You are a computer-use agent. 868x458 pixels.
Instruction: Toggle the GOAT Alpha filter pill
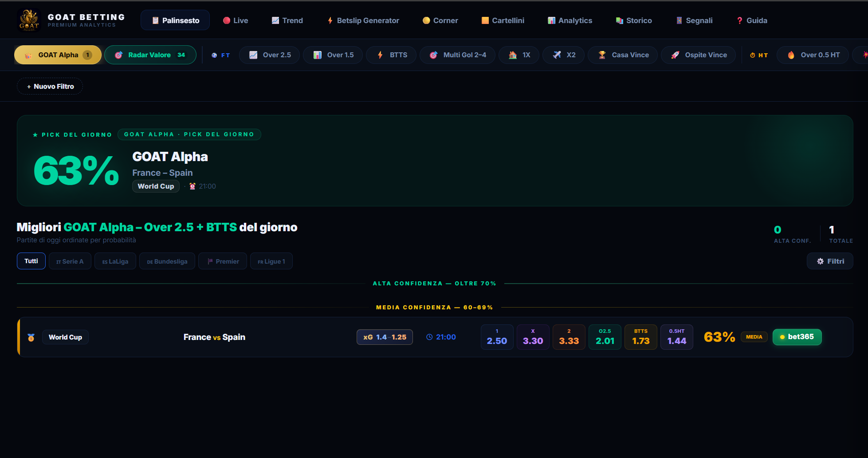point(58,55)
